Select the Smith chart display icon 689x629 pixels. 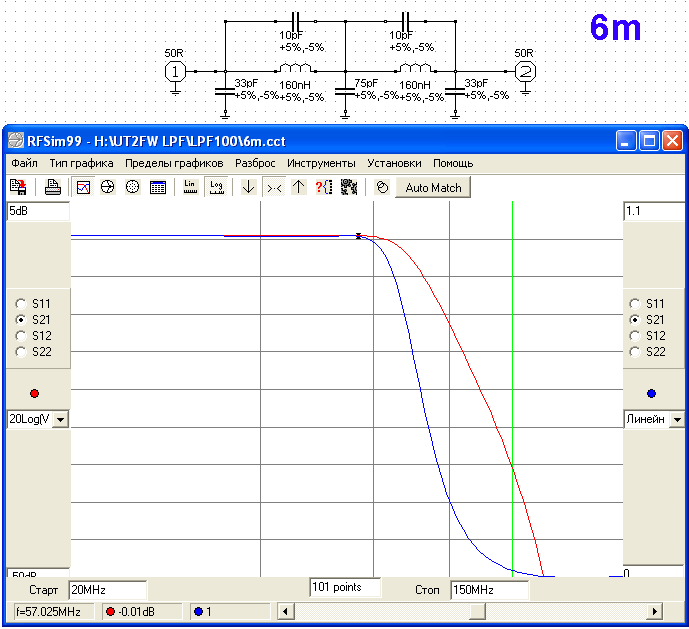coord(108,187)
